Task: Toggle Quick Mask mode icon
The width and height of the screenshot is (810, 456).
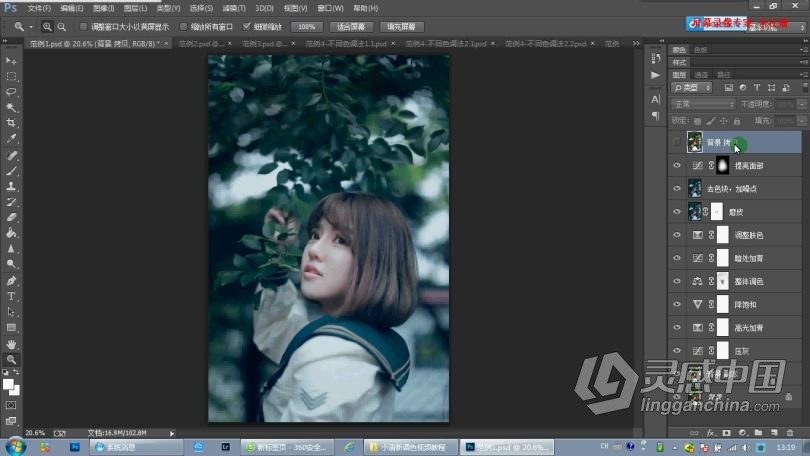Action: click(x=11, y=405)
